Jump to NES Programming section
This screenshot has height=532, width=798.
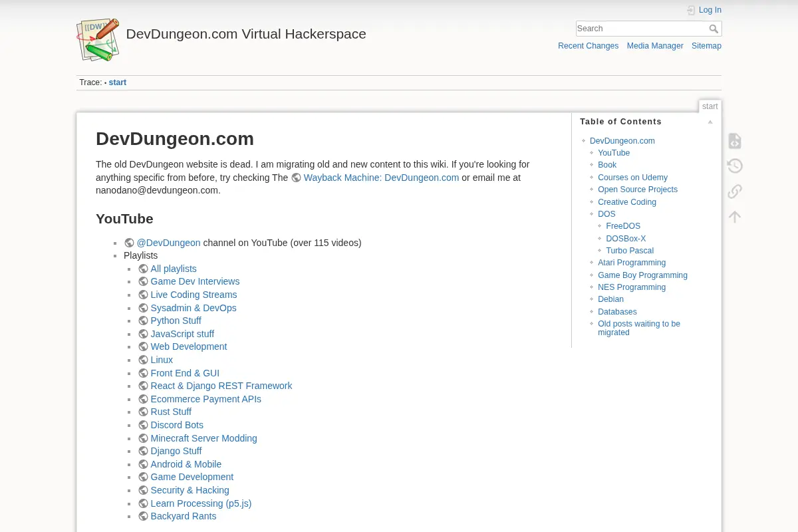[x=632, y=287]
